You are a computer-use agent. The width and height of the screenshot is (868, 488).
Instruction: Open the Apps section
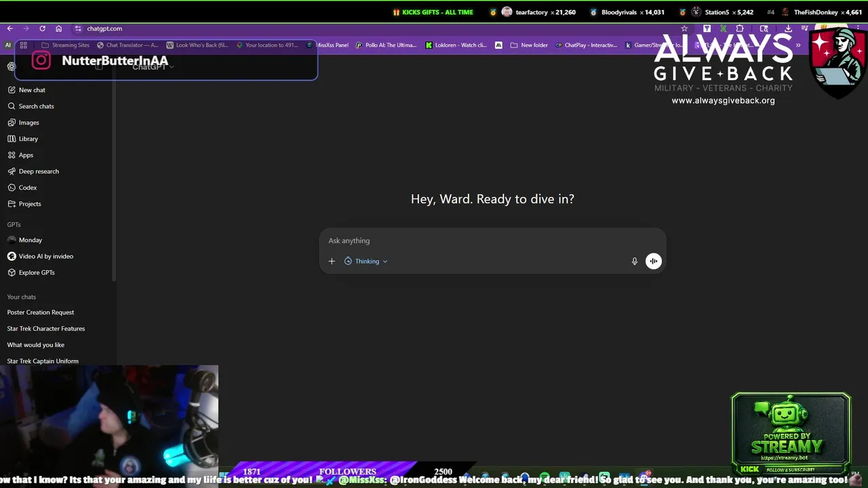[20, 155]
